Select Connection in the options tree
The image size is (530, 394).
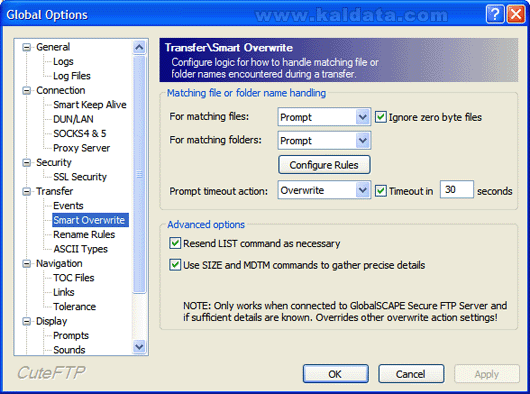tap(61, 91)
